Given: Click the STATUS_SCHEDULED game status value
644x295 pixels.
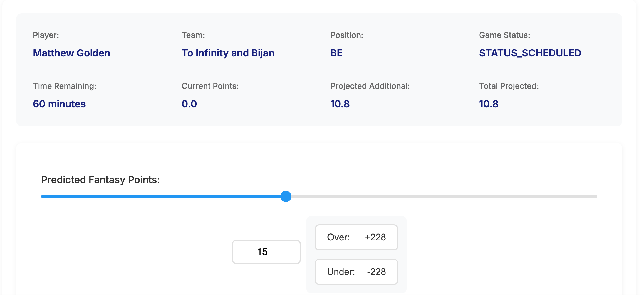Looking at the screenshot, I should coord(530,53).
